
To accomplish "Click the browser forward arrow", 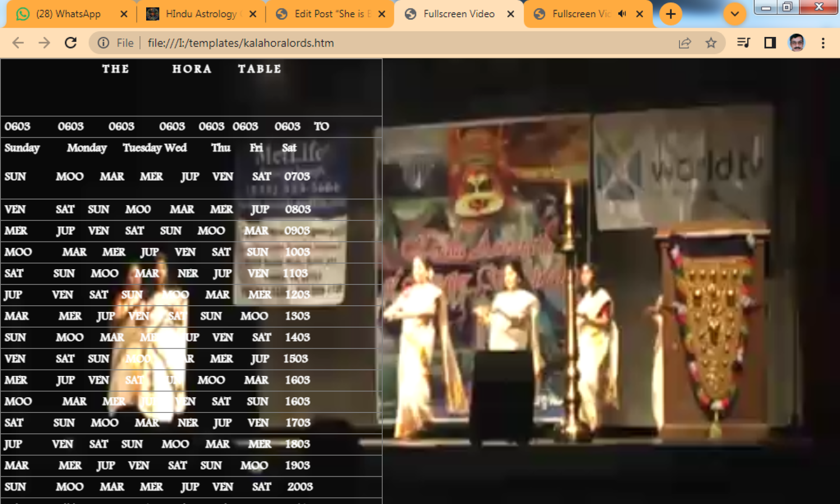I will click(44, 43).
